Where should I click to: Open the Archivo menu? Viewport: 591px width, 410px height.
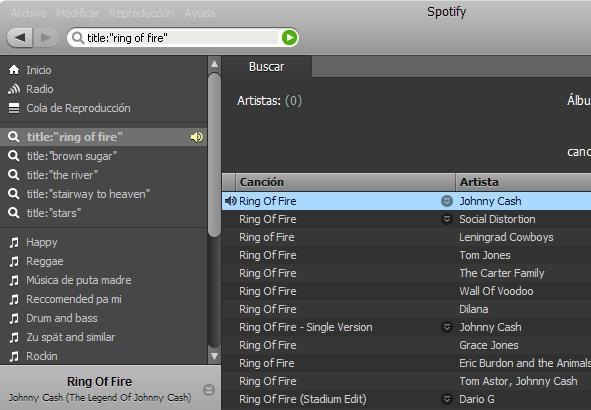(x=28, y=13)
